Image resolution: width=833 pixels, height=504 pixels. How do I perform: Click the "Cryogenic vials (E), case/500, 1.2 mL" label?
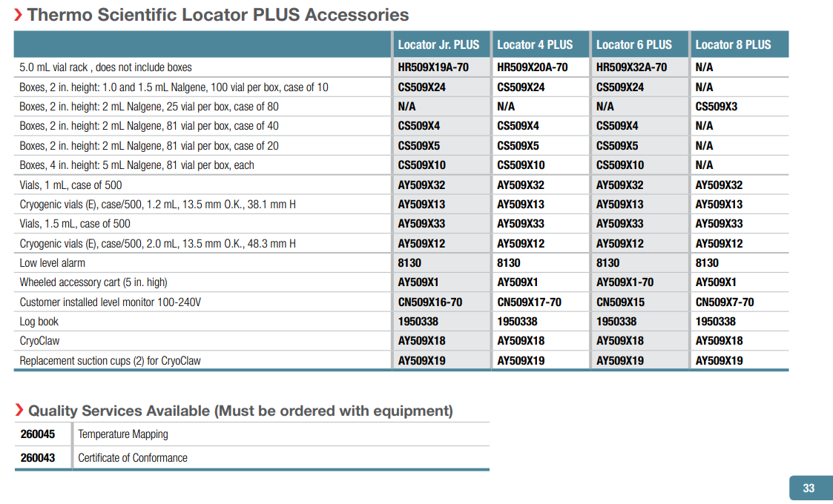click(158, 205)
